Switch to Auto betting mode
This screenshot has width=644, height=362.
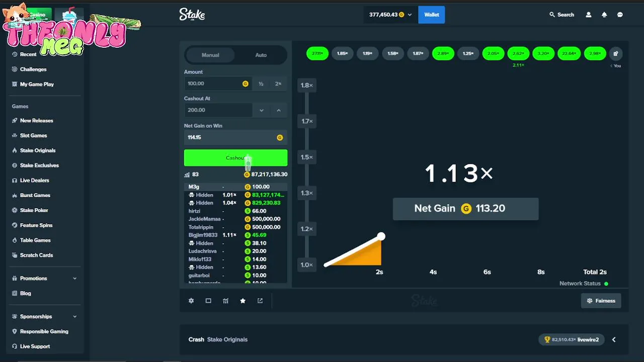point(261,55)
